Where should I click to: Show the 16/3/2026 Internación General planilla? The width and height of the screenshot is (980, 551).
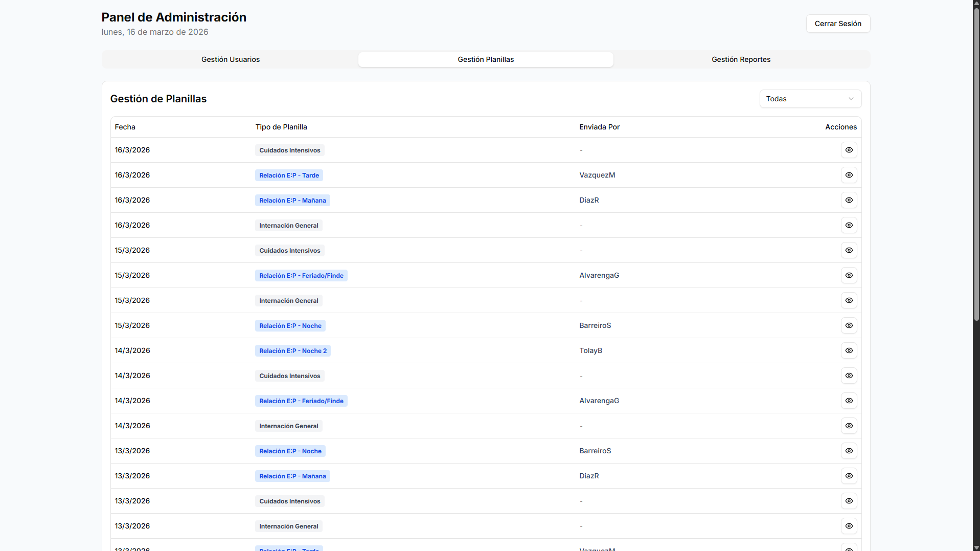coord(849,225)
